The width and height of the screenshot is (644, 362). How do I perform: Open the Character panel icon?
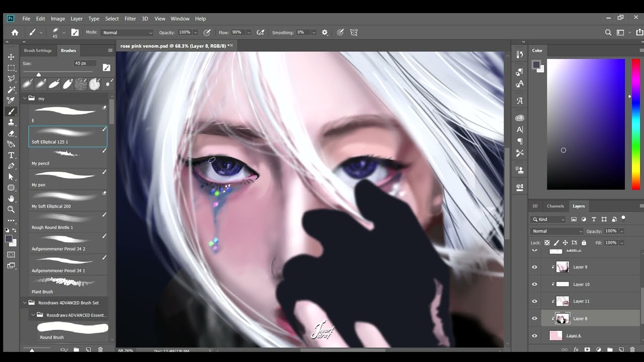[x=520, y=130]
